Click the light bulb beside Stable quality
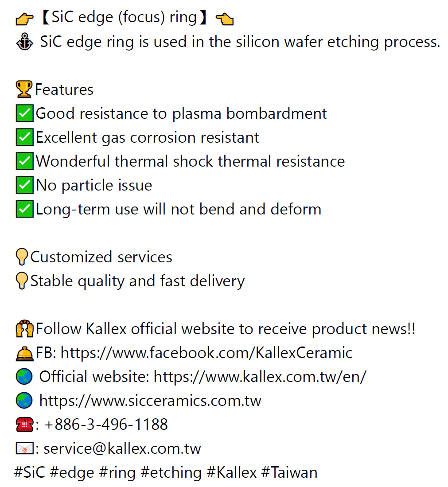Viewport: 448px width, 487px height. tap(21, 281)
